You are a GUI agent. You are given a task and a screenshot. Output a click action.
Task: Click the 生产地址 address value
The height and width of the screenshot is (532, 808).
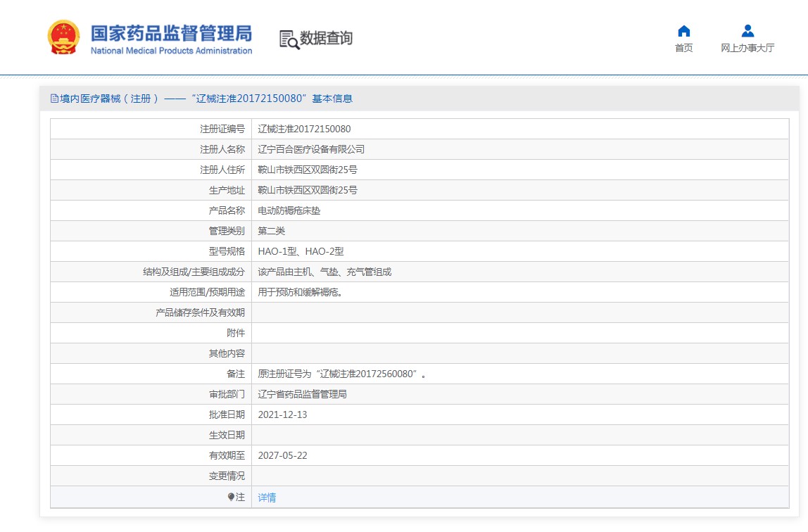tap(308, 190)
